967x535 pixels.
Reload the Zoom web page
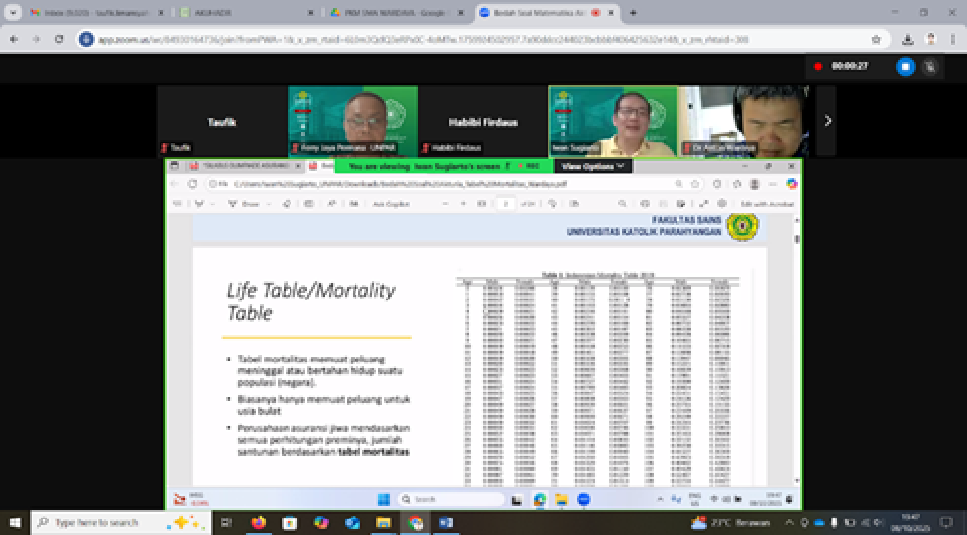tap(59, 39)
